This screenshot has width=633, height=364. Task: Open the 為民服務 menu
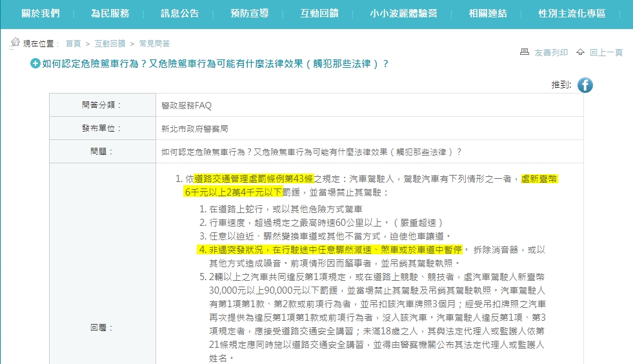(x=110, y=14)
